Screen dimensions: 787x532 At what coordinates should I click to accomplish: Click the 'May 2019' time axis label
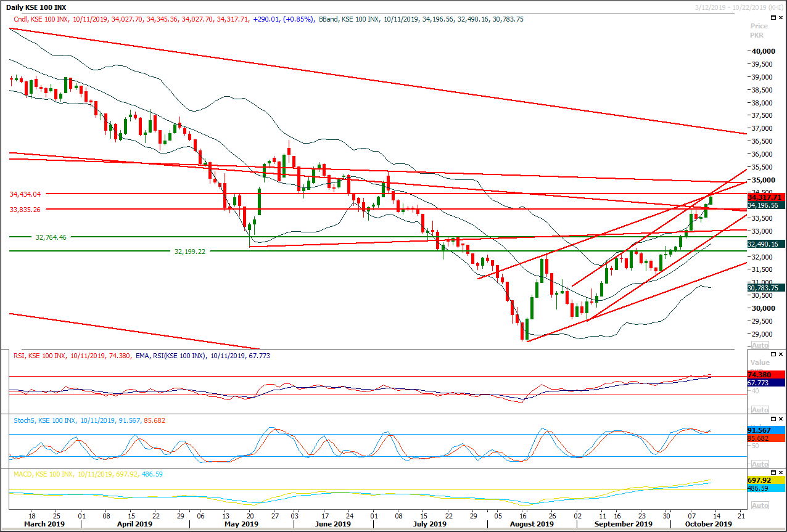coord(241,524)
